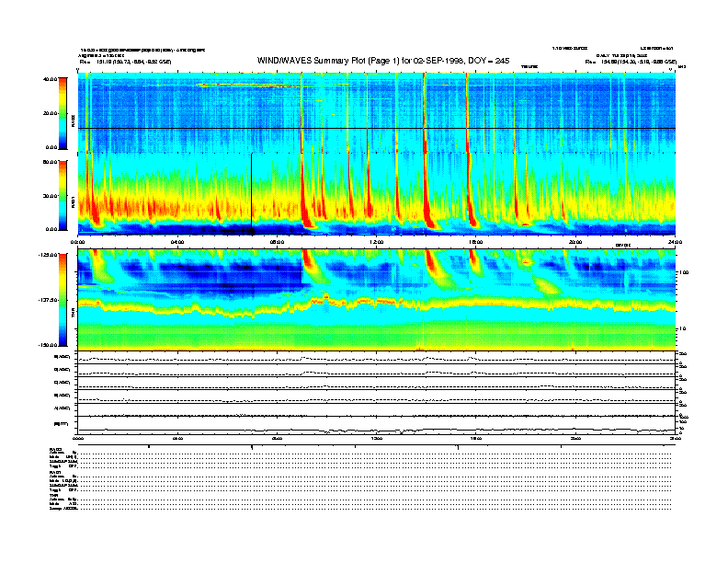Click the -125.00 tick on TNR scale
The image size is (728, 563).
point(48,255)
